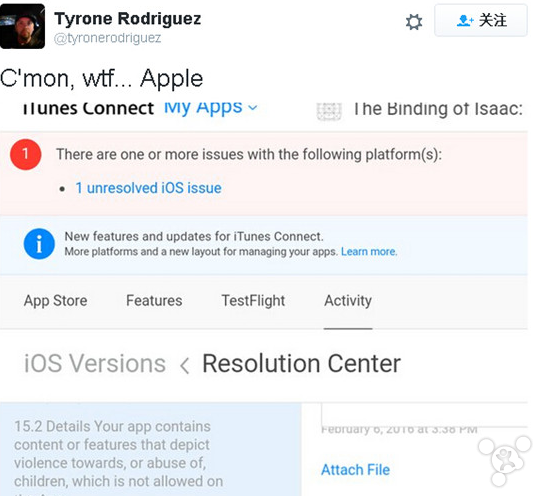Go back via the chevron before Resolution Center
The image size is (540, 496).
tap(185, 365)
